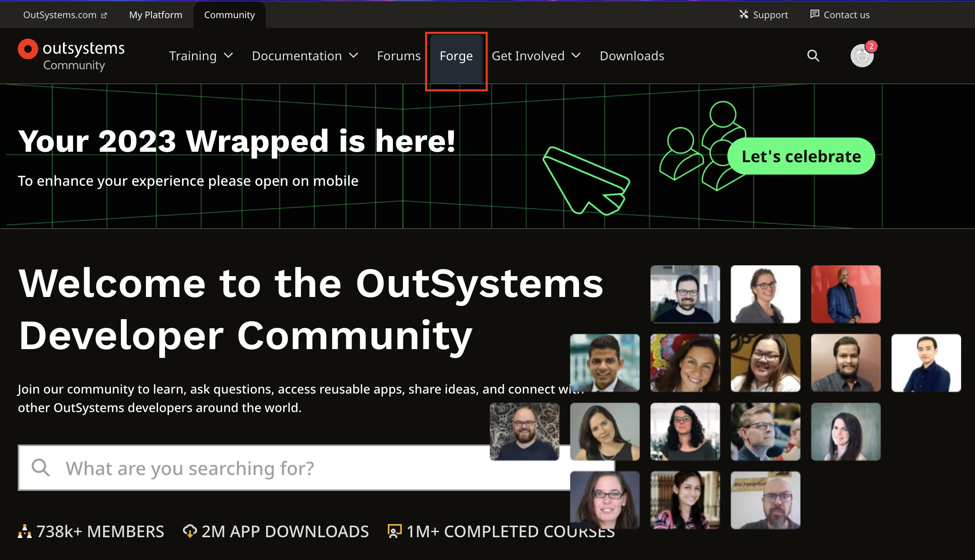Click the cloud download icon by 2M
Viewport: 975px width, 560px height.
[190, 531]
